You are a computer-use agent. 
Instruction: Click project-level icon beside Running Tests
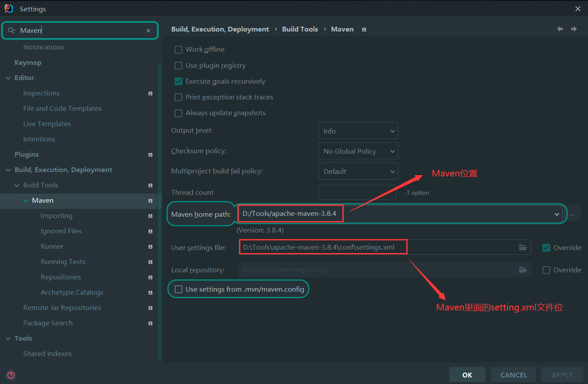point(150,262)
